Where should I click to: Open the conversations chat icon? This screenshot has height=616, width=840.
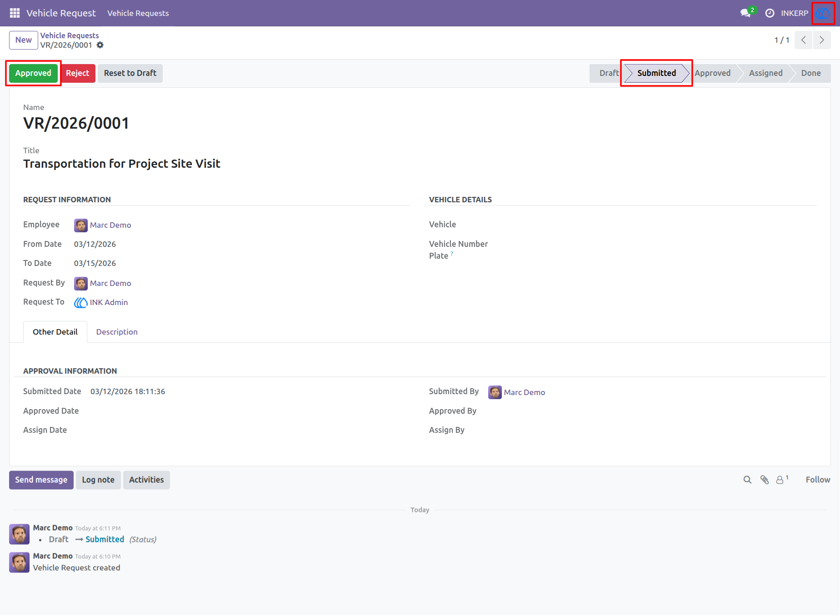[745, 13]
